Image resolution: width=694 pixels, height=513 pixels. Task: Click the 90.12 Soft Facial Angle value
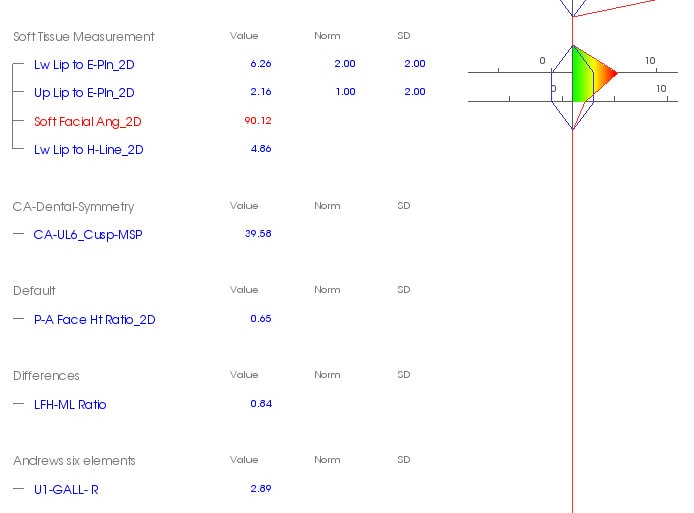(258, 120)
